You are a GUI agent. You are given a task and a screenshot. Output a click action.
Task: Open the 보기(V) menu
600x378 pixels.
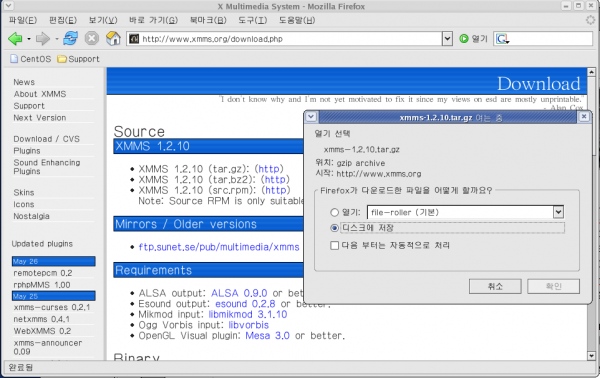103,20
